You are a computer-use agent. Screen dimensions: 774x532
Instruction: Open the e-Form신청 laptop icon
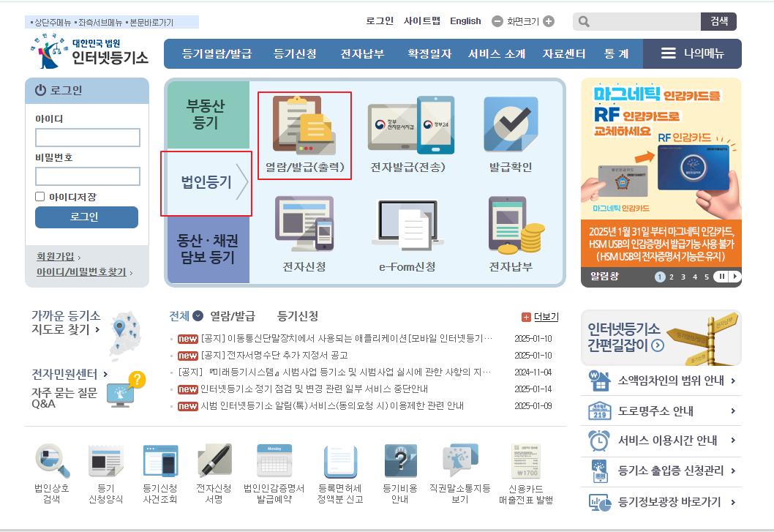click(x=407, y=225)
